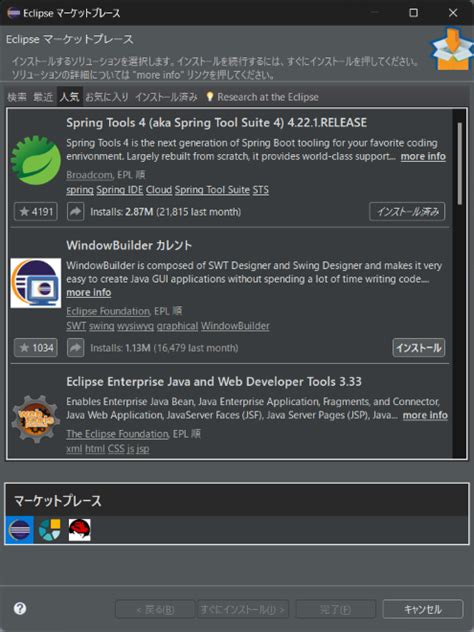Screen dimensions: 474x632
Task: Click the Eclipse Enterprise Java gear logo
Action: click(36, 419)
